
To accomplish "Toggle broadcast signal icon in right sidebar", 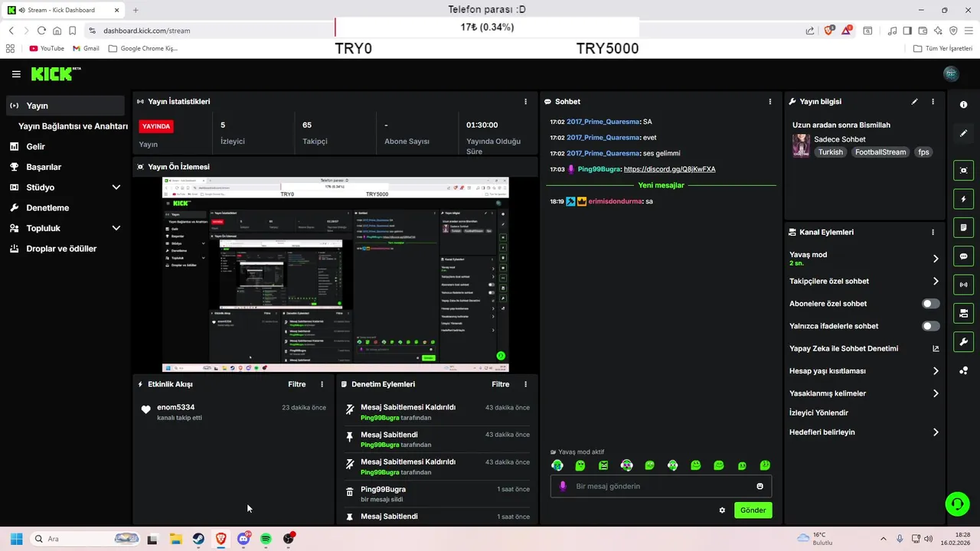I will pos(963,285).
